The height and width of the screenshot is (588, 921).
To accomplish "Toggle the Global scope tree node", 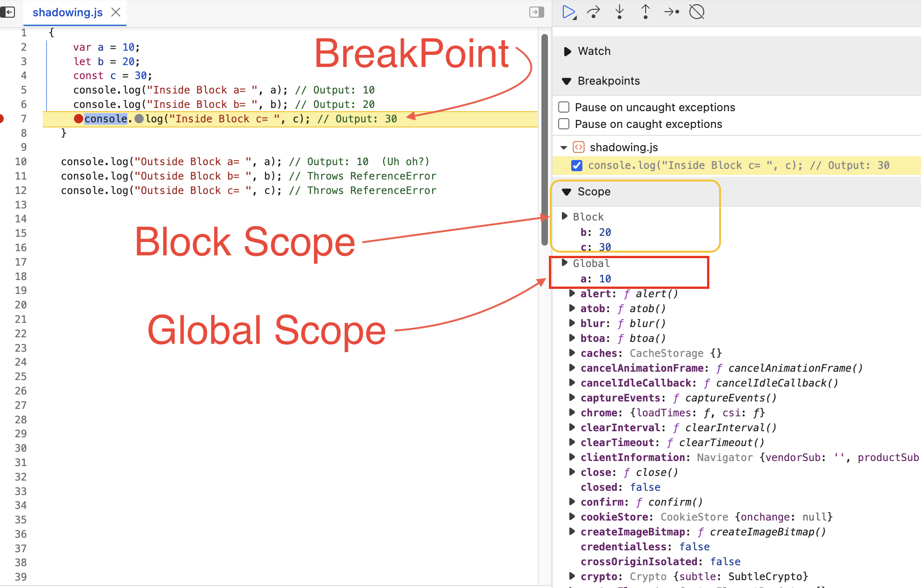I will coord(564,262).
